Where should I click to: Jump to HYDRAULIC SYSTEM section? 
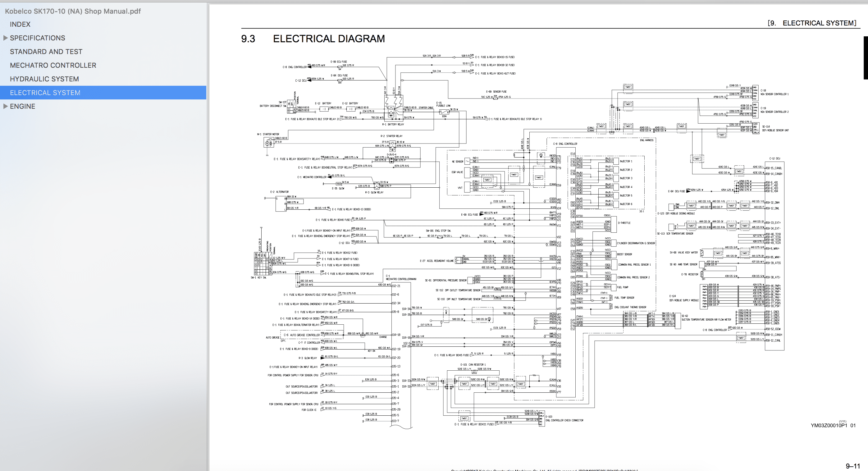(x=44, y=79)
